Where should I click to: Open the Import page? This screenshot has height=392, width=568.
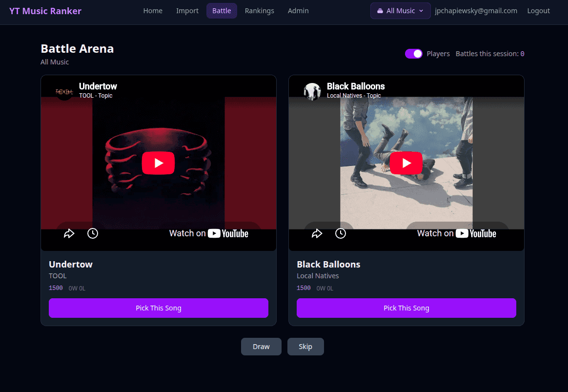(x=187, y=11)
